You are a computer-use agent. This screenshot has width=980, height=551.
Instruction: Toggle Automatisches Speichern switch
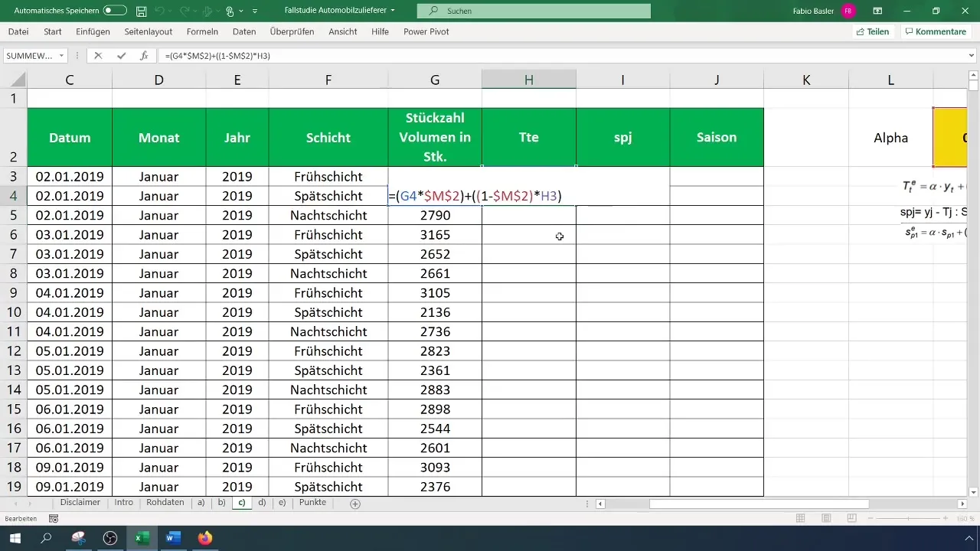[115, 11]
